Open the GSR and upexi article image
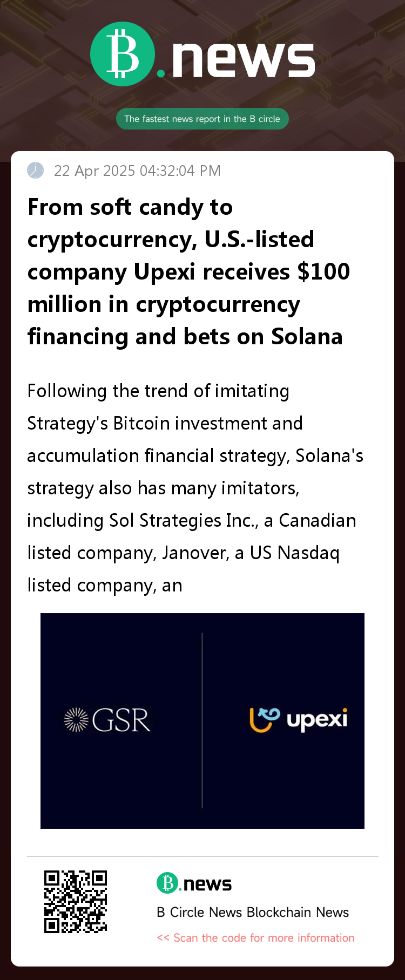 point(202,721)
